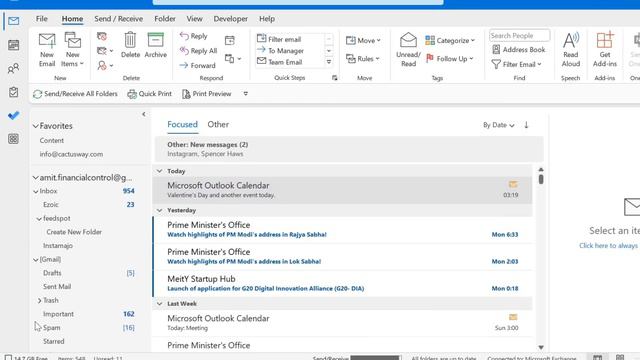This screenshot has height=360, width=640.
Task: Open the MeitY Startup Hub email
Action: 343,283
